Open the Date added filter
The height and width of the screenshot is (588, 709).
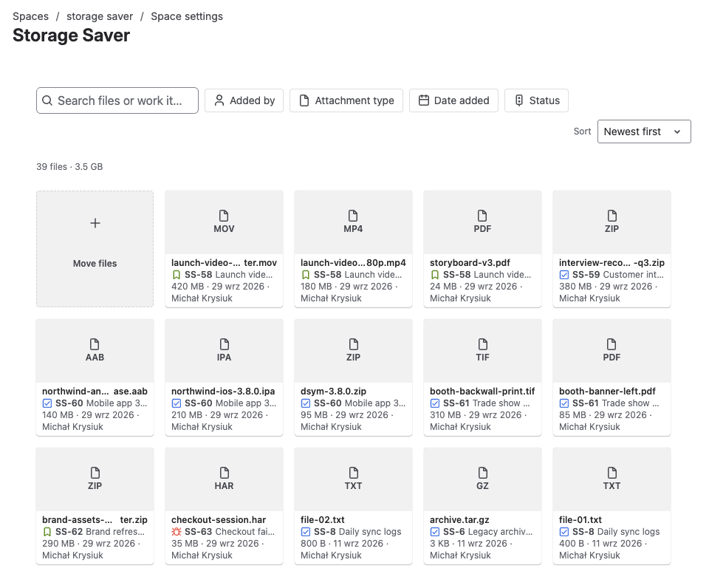pyautogui.click(x=453, y=100)
